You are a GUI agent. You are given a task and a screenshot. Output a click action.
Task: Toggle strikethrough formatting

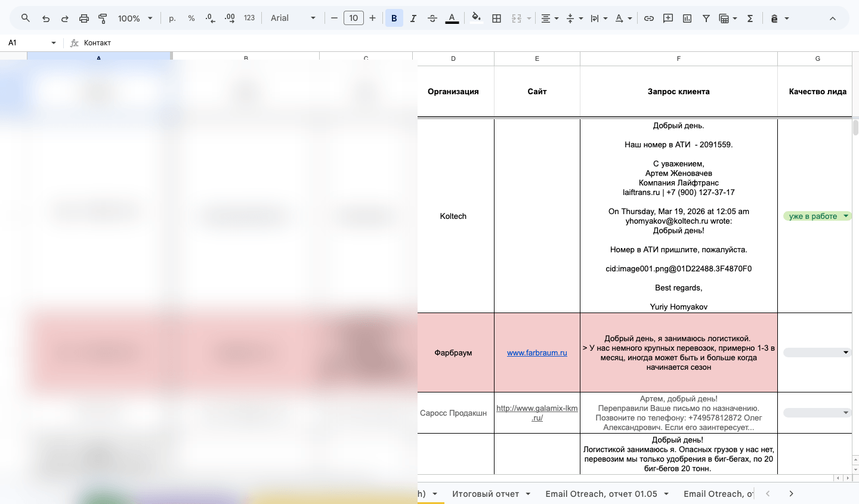pyautogui.click(x=432, y=18)
